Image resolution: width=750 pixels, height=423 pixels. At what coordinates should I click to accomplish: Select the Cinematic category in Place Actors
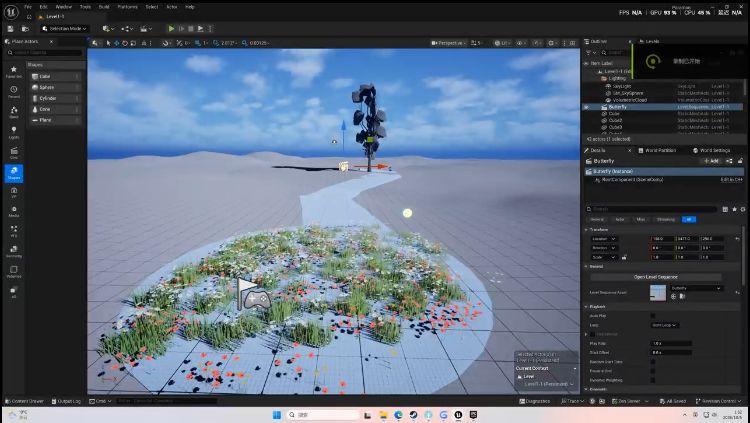coord(14,153)
